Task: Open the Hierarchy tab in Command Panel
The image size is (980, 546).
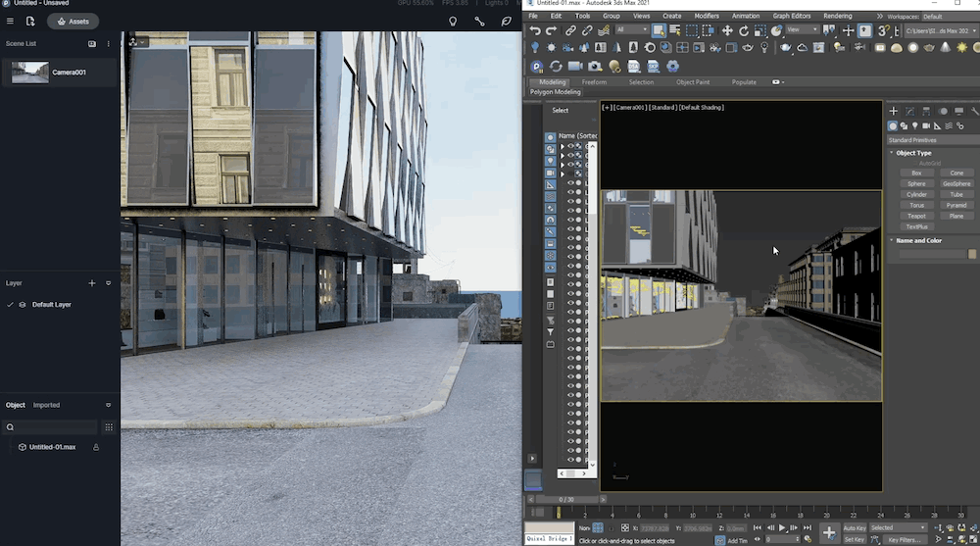Action: [x=926, y=112]
